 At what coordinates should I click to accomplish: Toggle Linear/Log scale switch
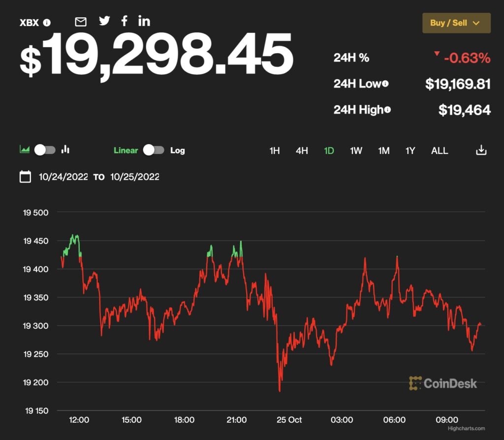point(154,150)
